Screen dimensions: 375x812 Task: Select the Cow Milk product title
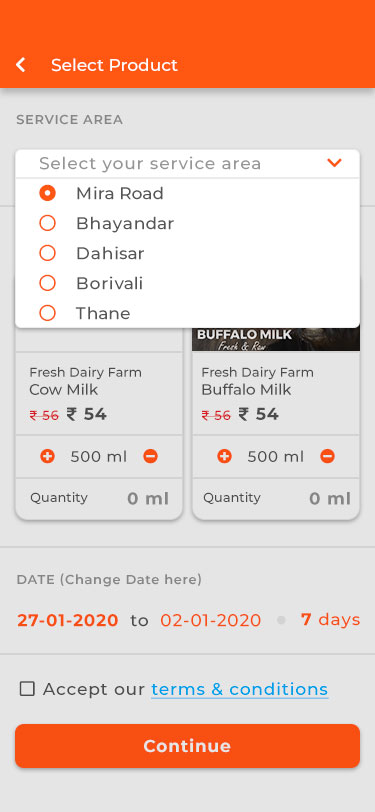(64, 389)
